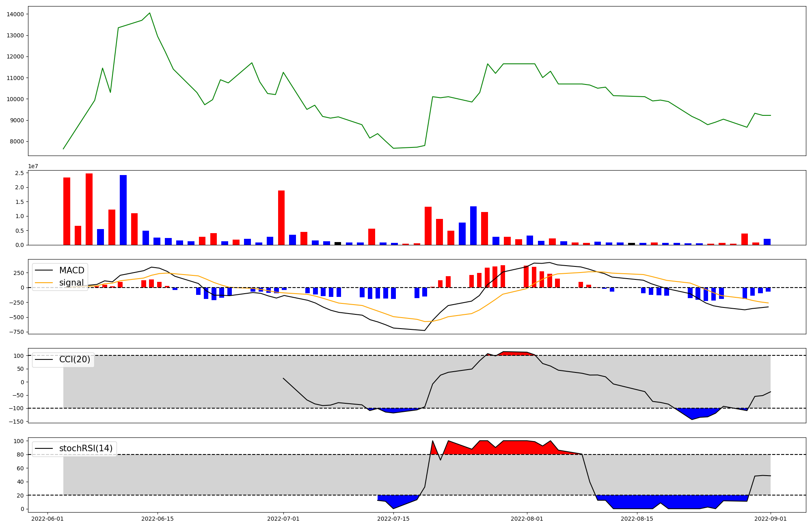Image resolution: width=812 pixels, height=528 pixels.
Task: Click the 2022-08-01 x-axis date label
Action: pos(527,519)
